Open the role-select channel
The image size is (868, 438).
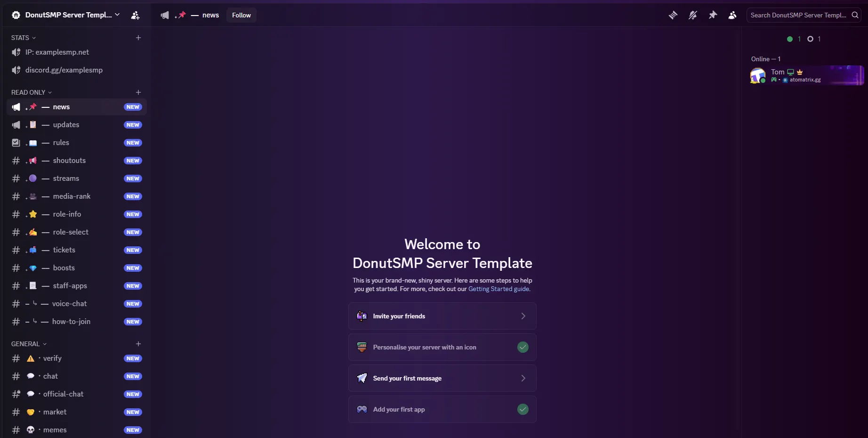[x=77, y=232]
